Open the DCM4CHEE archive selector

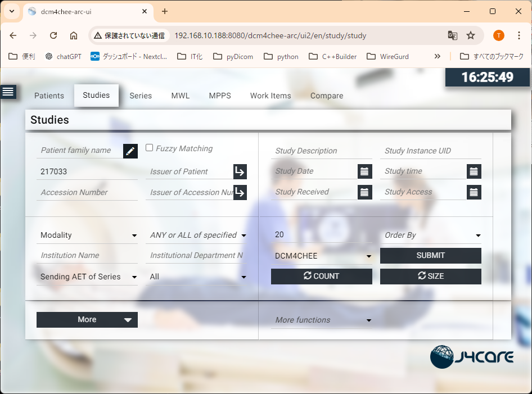coord(322,256)
